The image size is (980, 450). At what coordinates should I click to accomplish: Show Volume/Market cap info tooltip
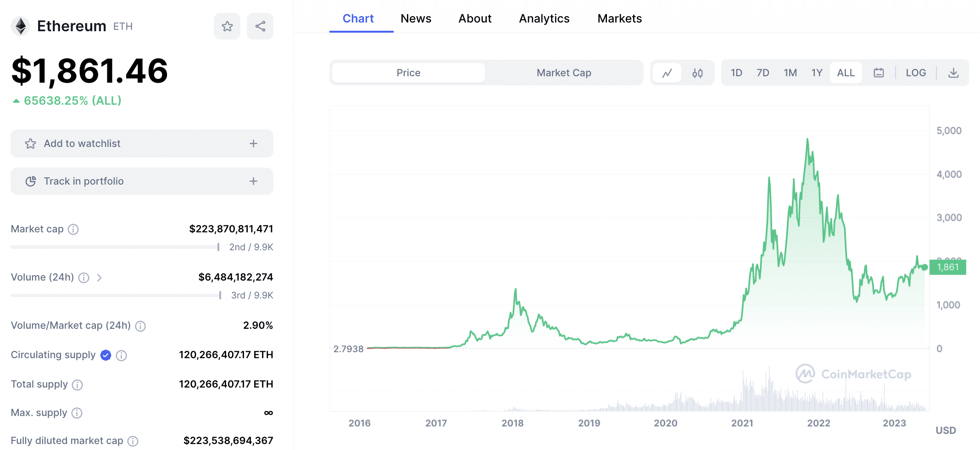click(x=140, y=326)
